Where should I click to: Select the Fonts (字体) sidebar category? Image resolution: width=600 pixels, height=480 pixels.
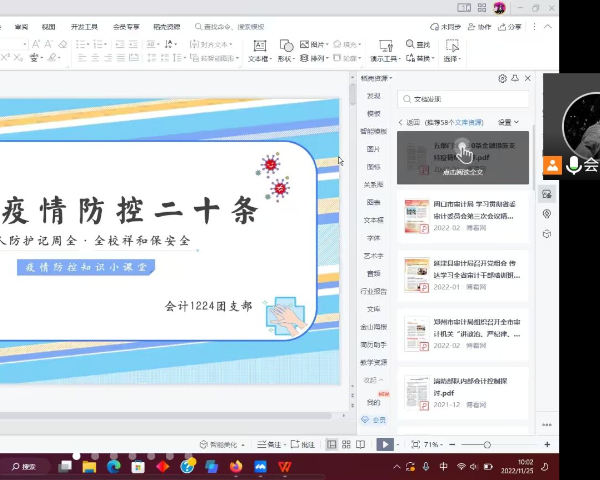pyautogui.click(x=374, y=238)
